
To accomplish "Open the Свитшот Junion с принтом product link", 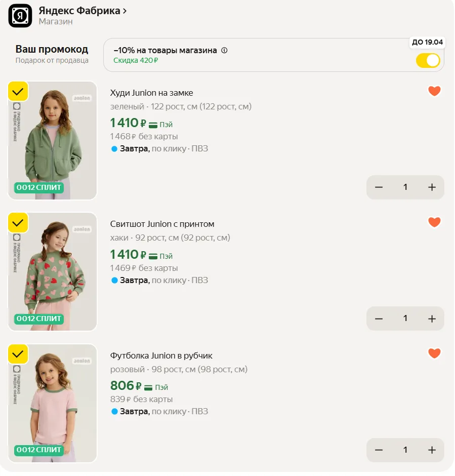I will [162, 224].
